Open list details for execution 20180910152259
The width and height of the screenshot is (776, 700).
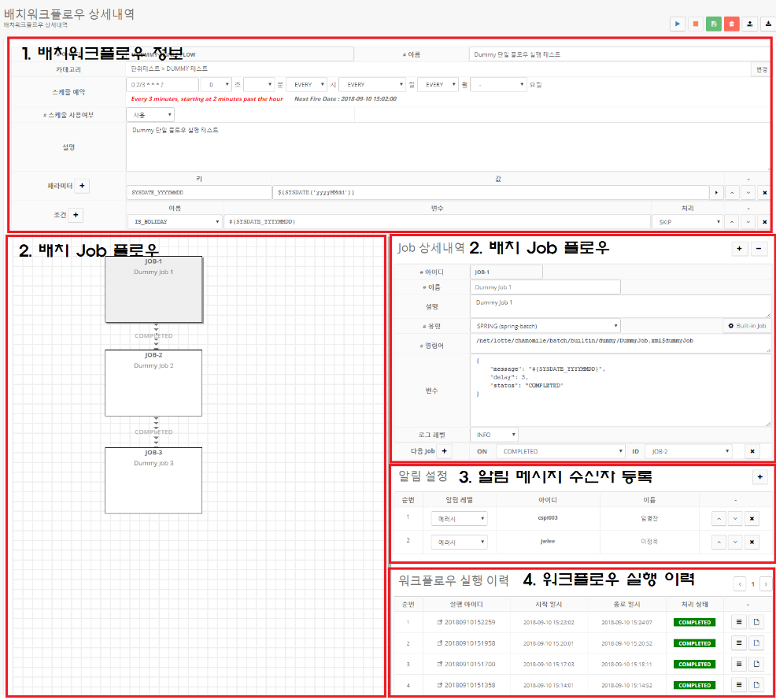739,622
